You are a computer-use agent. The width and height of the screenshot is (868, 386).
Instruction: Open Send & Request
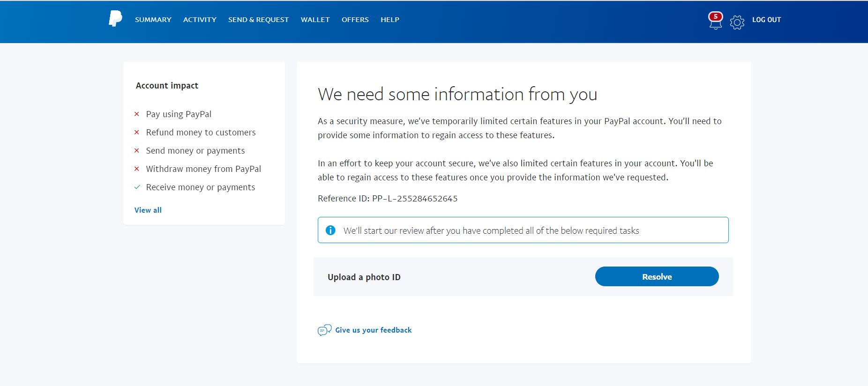tap(258, 20)
